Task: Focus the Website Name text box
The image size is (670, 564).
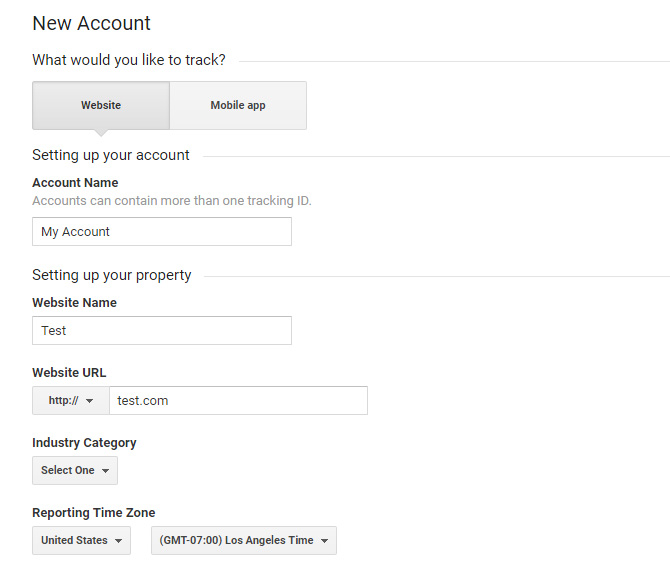Action: tap(162, 330)
